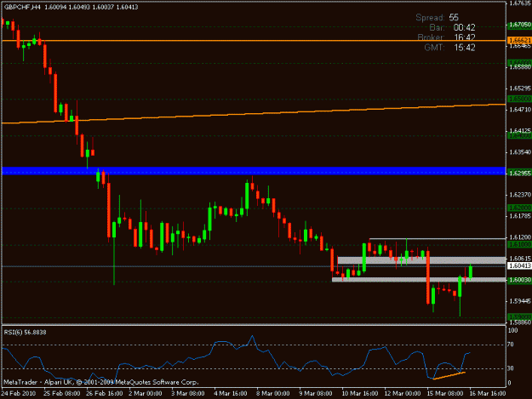Select the upper gray rectangle zone
Screen dimensions: 532x399
(x=421, y=260)
